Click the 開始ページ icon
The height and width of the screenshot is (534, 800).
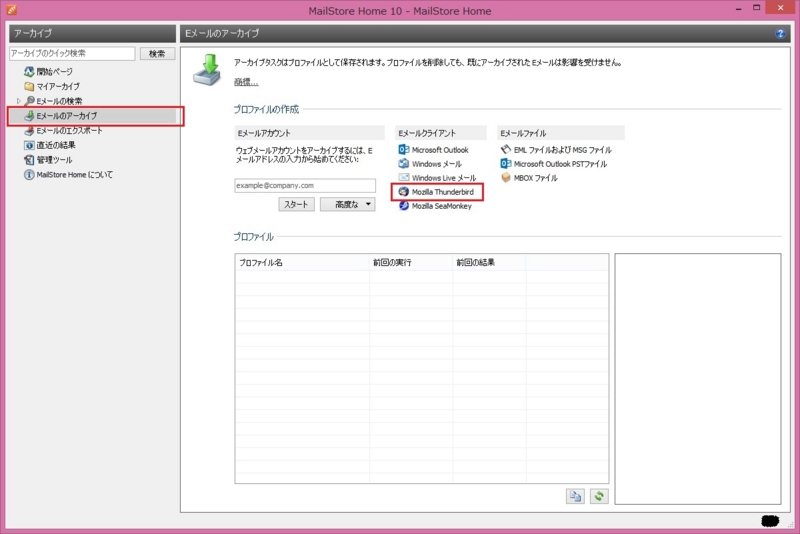[29, 71]
